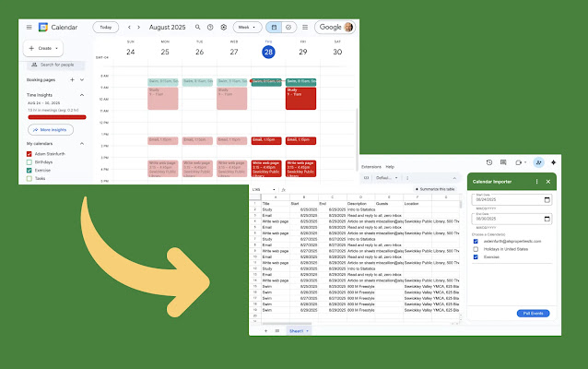Viewport: 588px width, 369px height.
Task: Expand Booking pages chevron
Action: (x=82, y=79)
